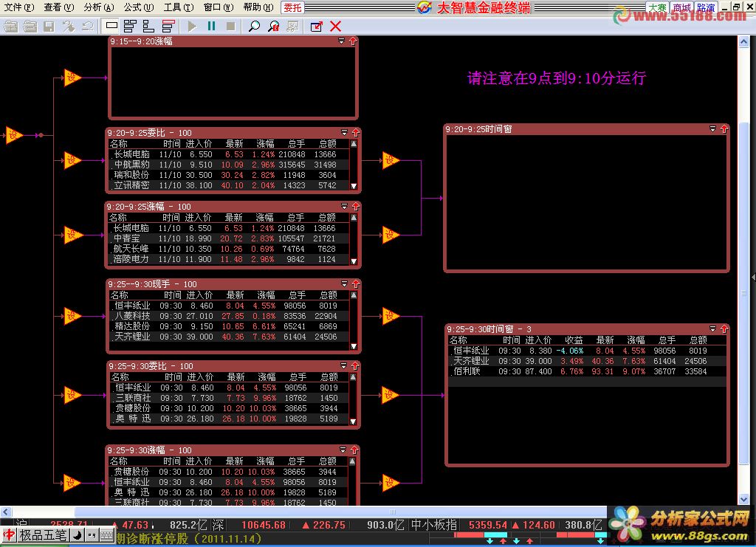
Task: Open dropdown menu on 9:25-9:30时间窗 panel
Action: coord(712,328)
